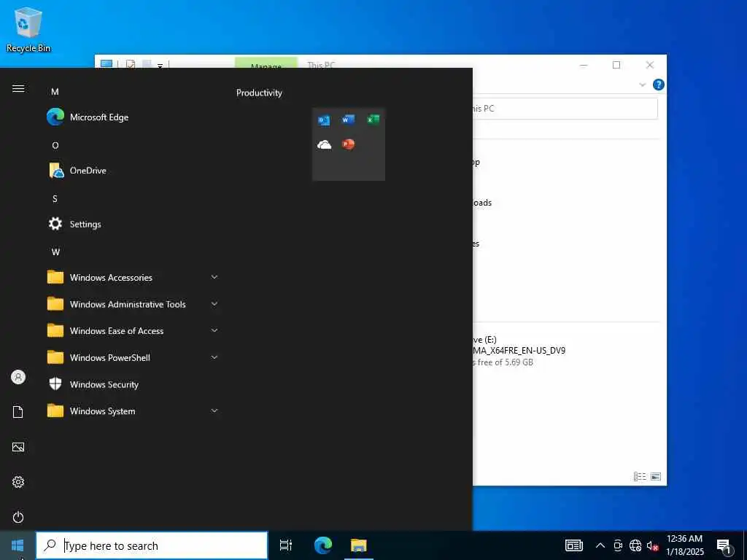
Task: Switch File Explorer to details view
Action: pos(639,477)
